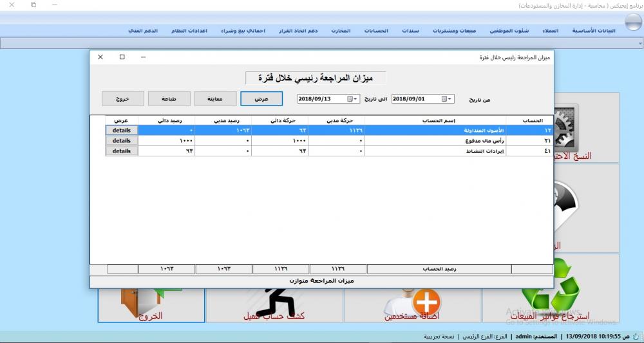This screenshot has width=644, height=343.
Task: Click the to-date field showing 2018/09/13
Action: pos(328,99)
